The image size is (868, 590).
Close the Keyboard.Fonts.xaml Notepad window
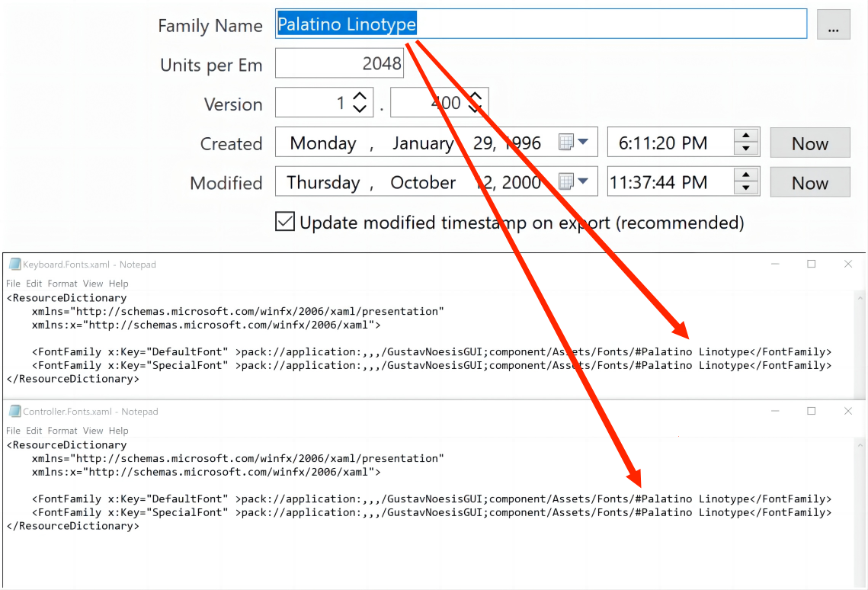(x=848, y=264)
